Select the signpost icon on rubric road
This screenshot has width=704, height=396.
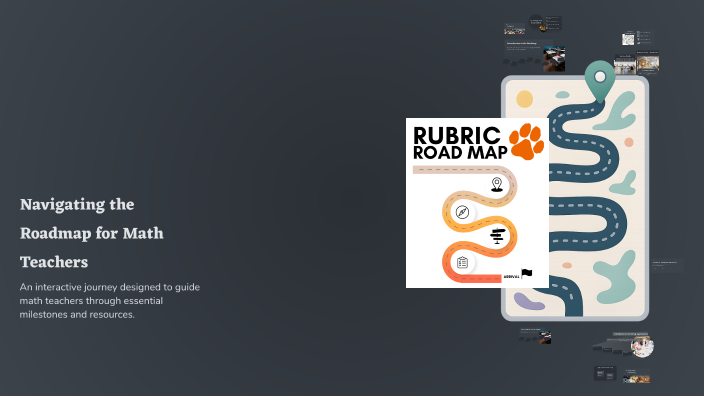click(497, 236)
